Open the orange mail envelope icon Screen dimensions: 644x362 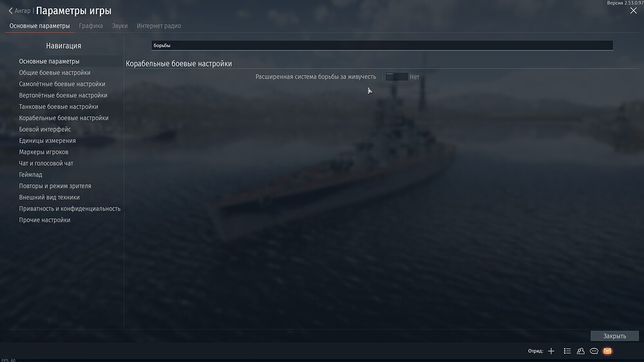tap(607, 351)
